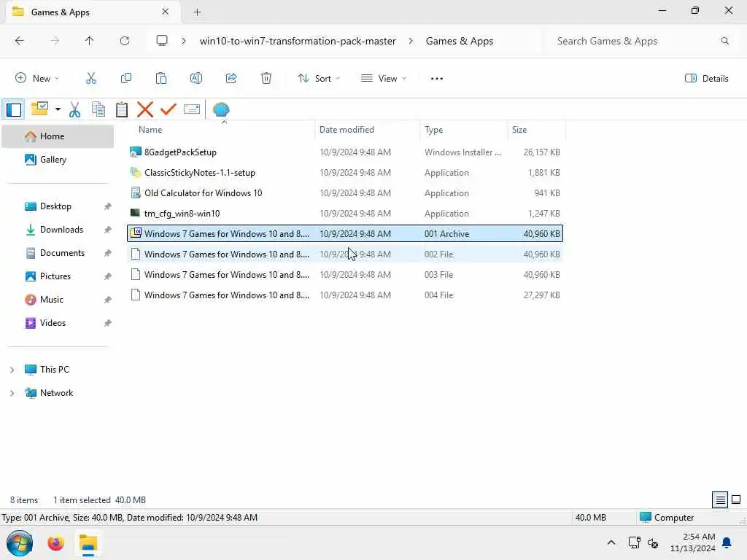Select the tm_cfg_win8-win10 file
Image resolution: width=747 pixels, height=560 pixels.
coord(345,214)
